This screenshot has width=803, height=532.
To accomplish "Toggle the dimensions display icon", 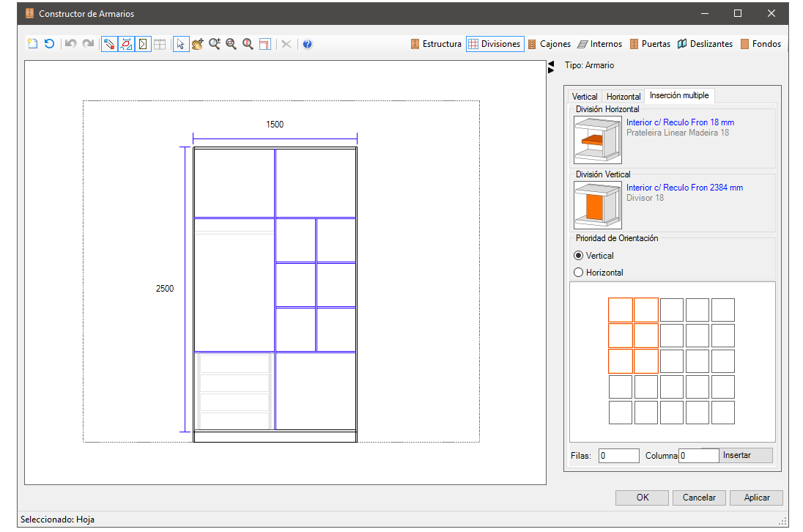I will [x=126, y=44].
